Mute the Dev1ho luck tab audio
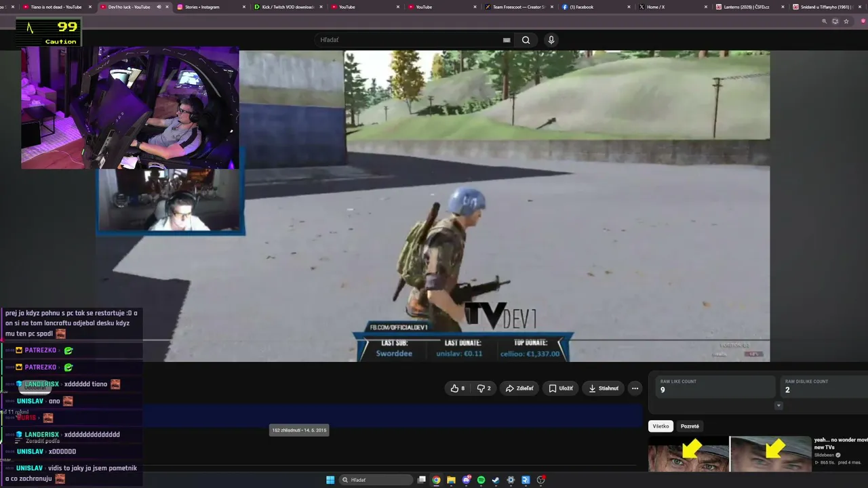This screenshot has width=868, height=488. coord(159,7)
